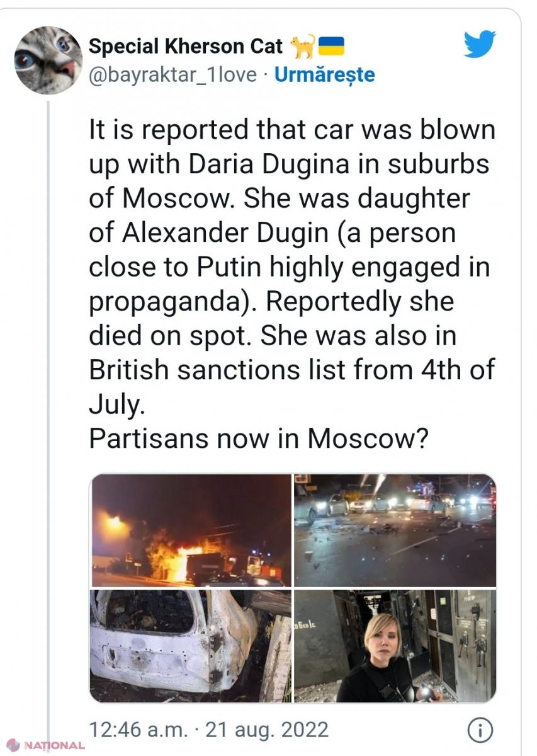Click the "of Alexander Dugin" text line
Image resolution: width=537 pixels, height=756 pixels.
click(271, 234)
